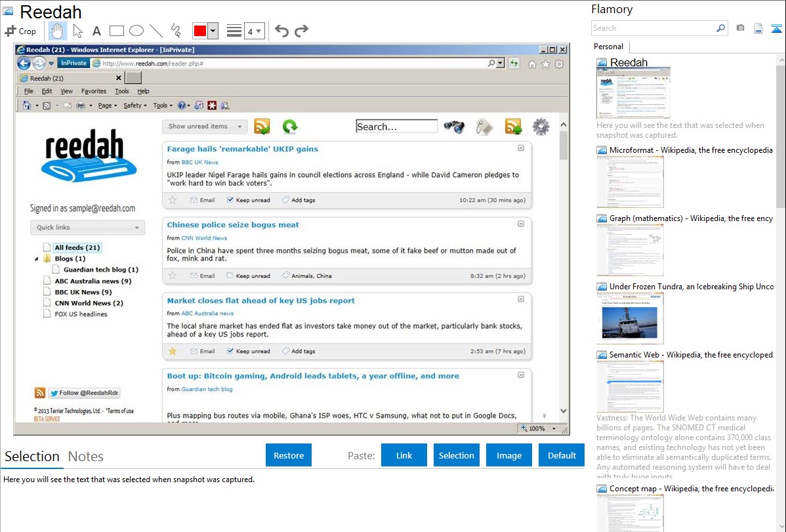
Task: Select the hand pan tool
Action: (x=57, y=31)
